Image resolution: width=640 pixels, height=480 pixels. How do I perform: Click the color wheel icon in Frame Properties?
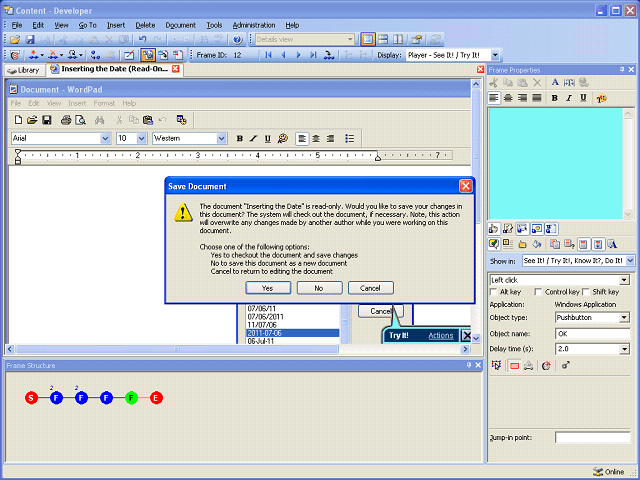[x=601, y=98]
